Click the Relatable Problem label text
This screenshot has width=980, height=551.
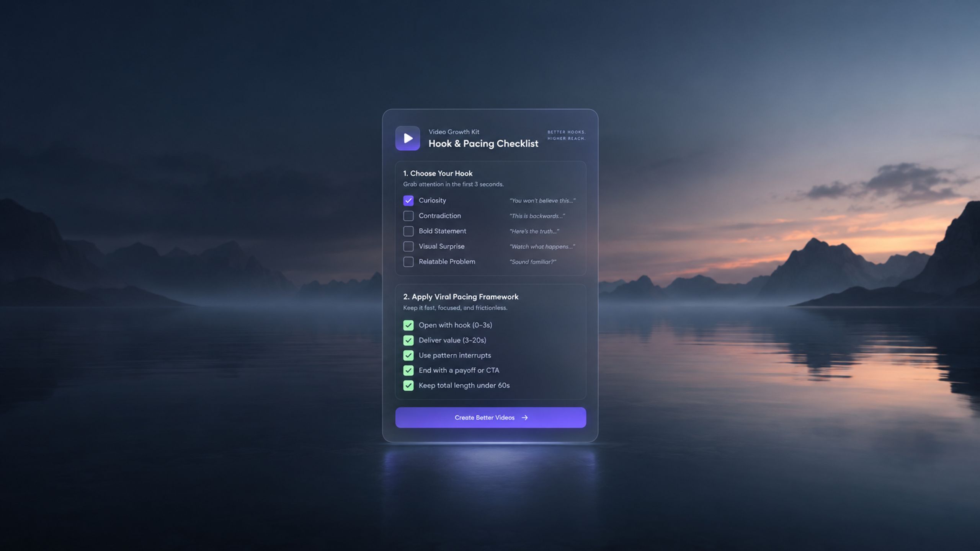(x=447, y=262)
